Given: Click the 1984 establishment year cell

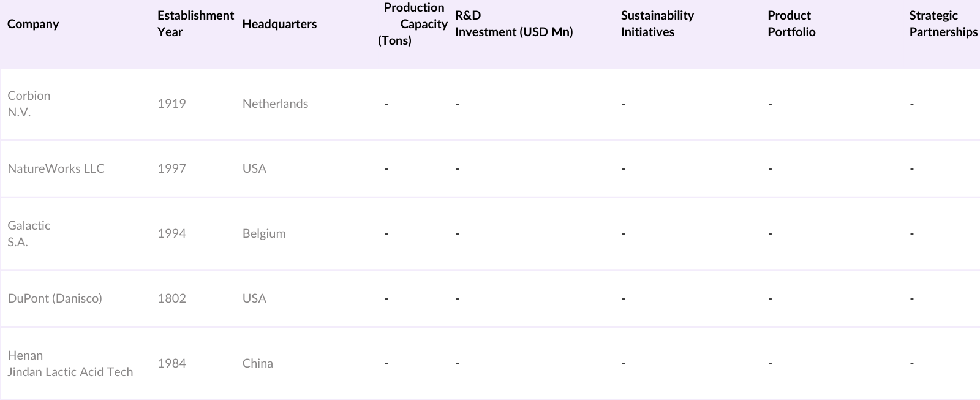Looking at the screenshot, I should click(171, 363).
